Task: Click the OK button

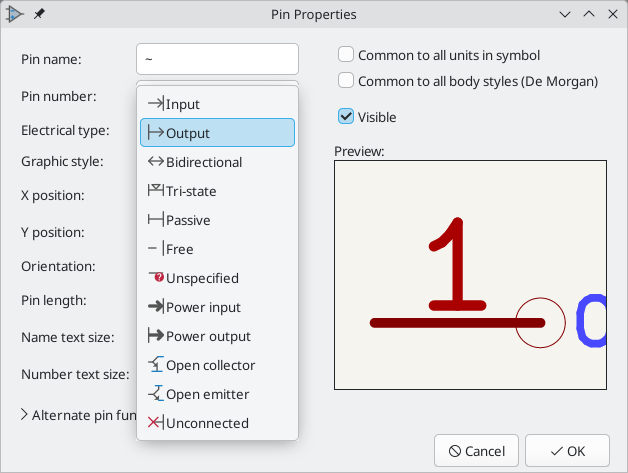Action: click(x=567, y=450)
